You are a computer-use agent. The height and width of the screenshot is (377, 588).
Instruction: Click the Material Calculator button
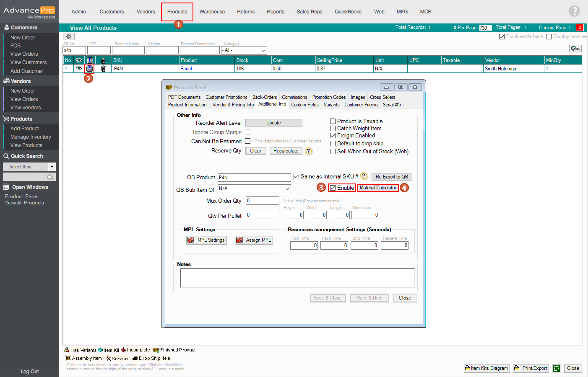pyautogui.click(x=378, y=188)
